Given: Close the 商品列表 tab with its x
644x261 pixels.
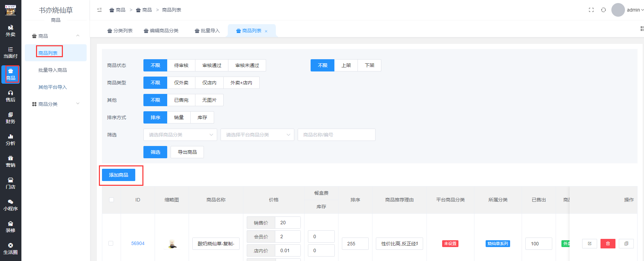Looking at the screenshot, I should pos(266,31).
